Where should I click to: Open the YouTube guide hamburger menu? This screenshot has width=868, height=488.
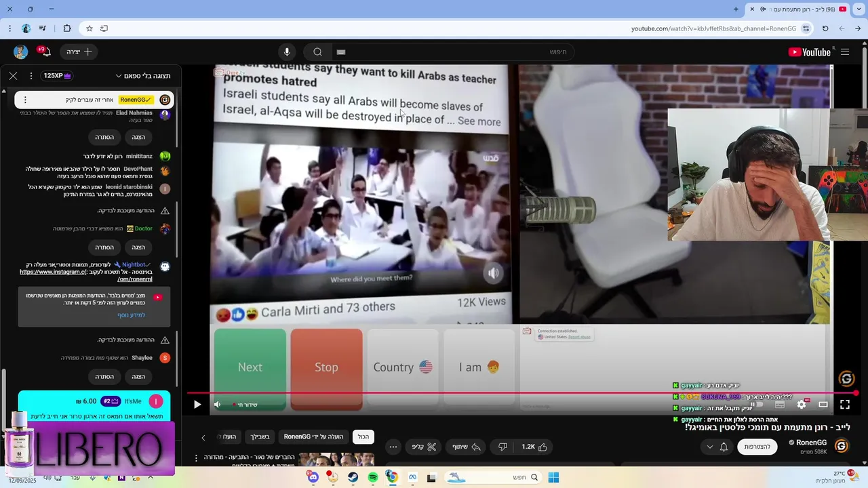[845, 52]
